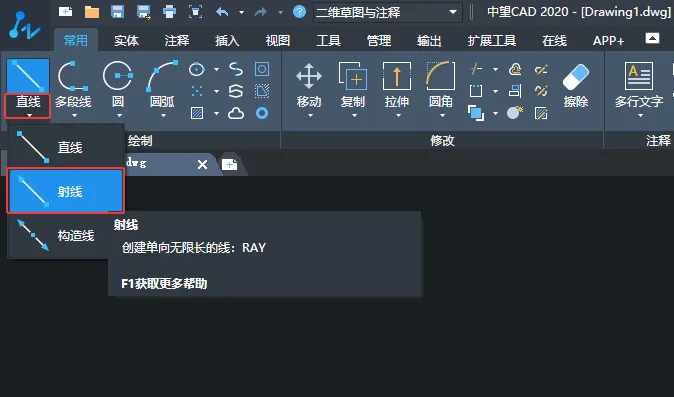Open the APP+ ribbon tab
Viewport: 674px width, 397px height.
[x=608, y=40]
